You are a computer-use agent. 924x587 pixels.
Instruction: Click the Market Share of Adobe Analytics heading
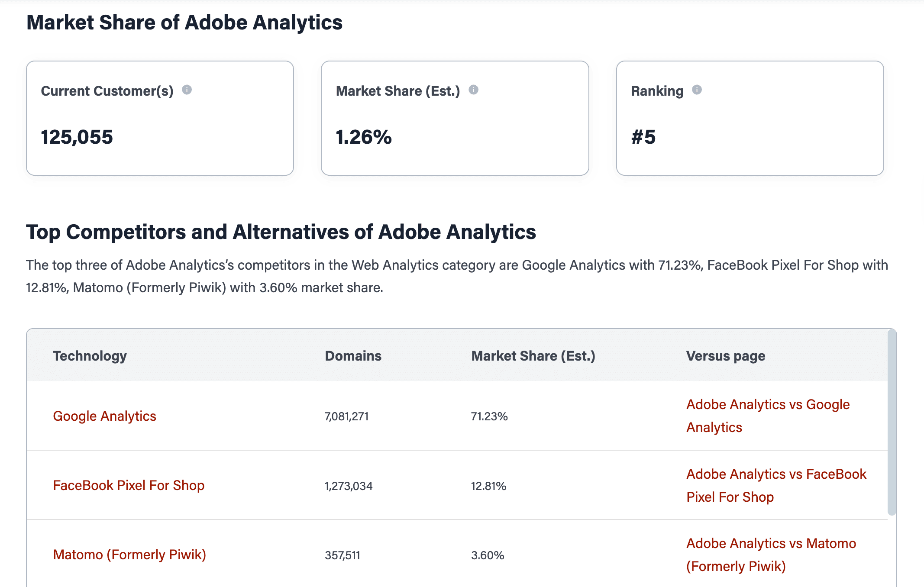pyautogui.click(x=184, y=23)
